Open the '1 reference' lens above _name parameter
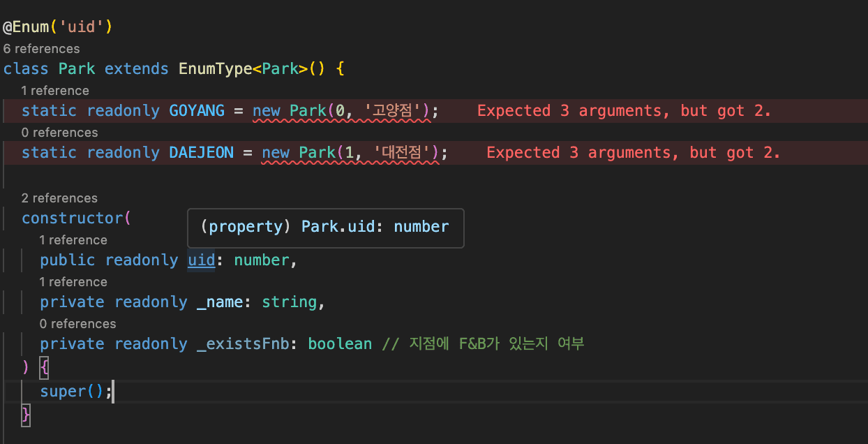The width and height of the screenshot is (868, 444). pyautogui.click(x=73, y=282)
